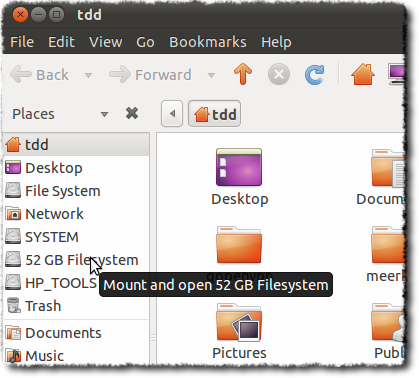Open the Back history dropdown arrow
The width and height of the screenshot is (419, 378).
tap(88, 75)
